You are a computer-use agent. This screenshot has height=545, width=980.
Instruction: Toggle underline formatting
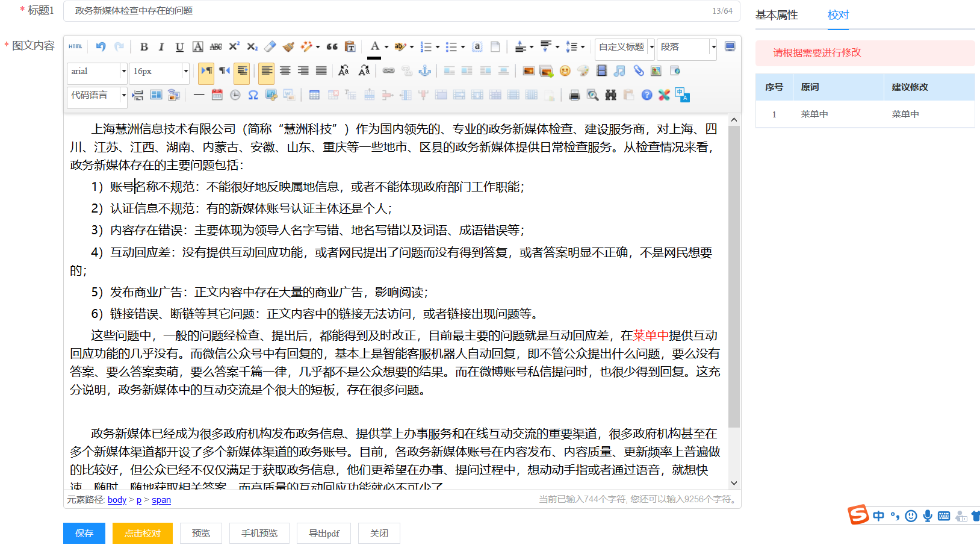(x=179, y=47)
